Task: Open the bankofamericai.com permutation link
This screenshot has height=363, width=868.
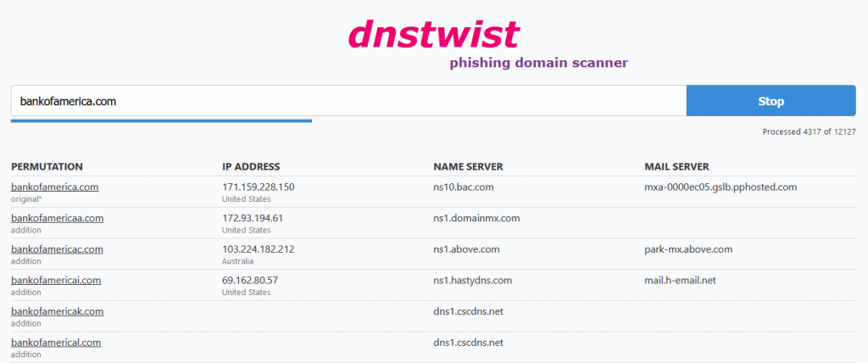Action: click(56, 280)
